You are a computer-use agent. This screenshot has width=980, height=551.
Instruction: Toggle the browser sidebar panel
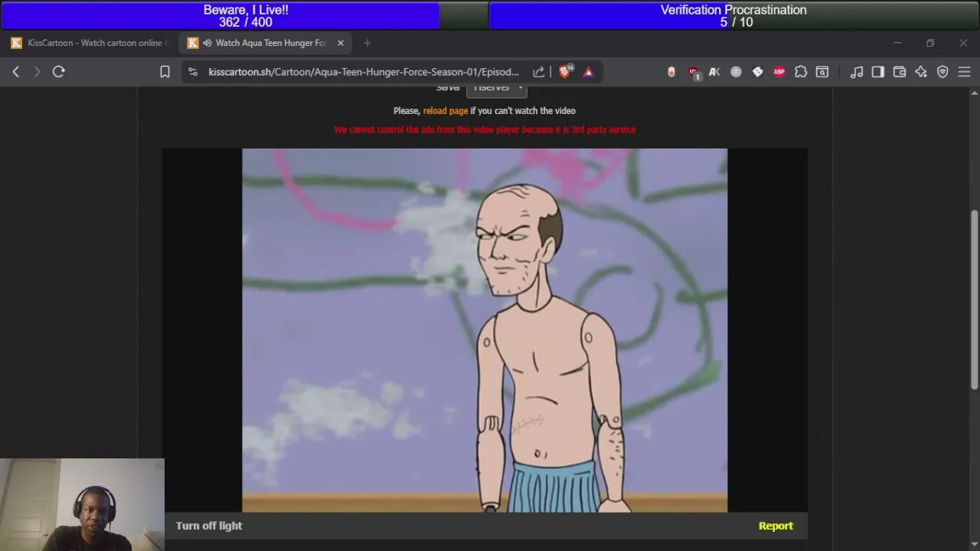coord(878,72)
